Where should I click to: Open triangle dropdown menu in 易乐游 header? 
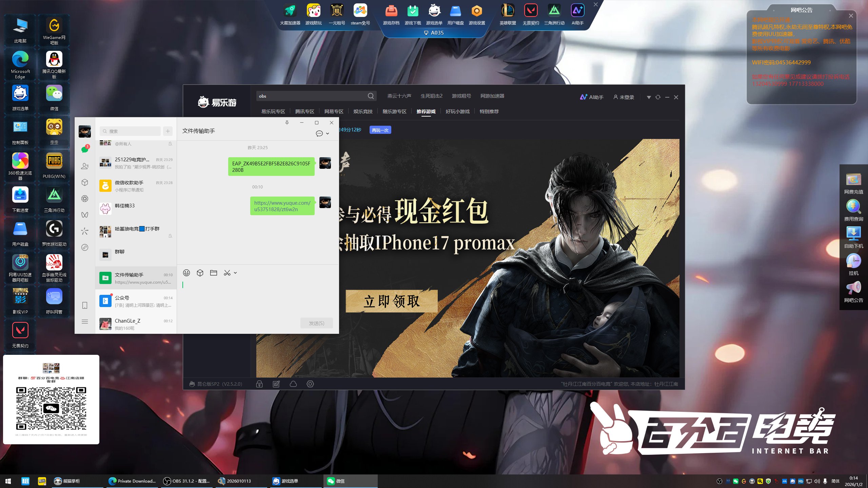[649, 97]
